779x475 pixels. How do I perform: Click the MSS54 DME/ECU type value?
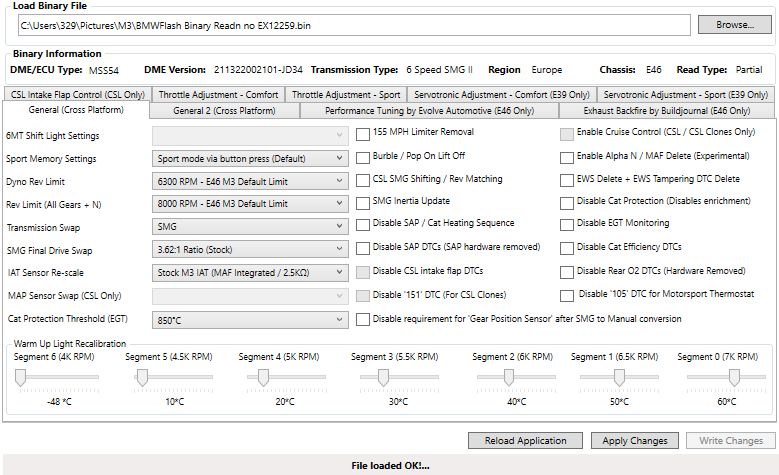tap(104, 71)
